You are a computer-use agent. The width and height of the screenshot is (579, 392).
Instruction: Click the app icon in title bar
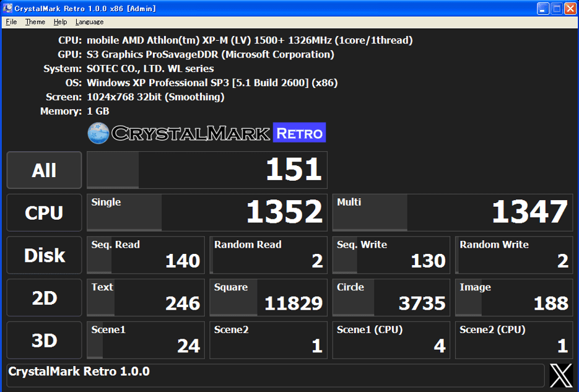pyautogui.click(x=7, y=8)
